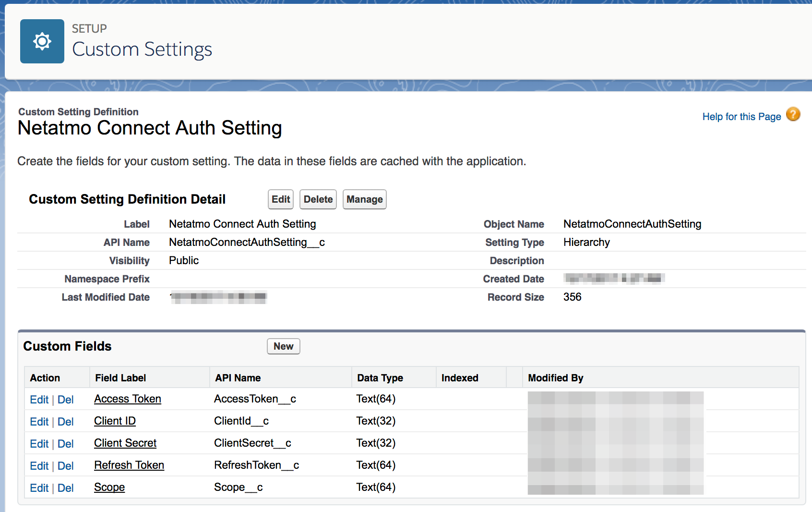Open the Scope field label
812x512 pixels.
click(x=109, y=488)
